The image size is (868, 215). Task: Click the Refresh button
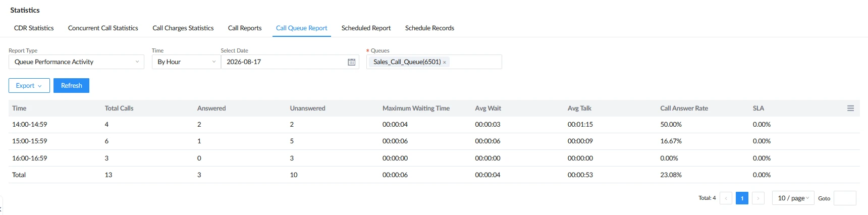(x=71, y=86)
